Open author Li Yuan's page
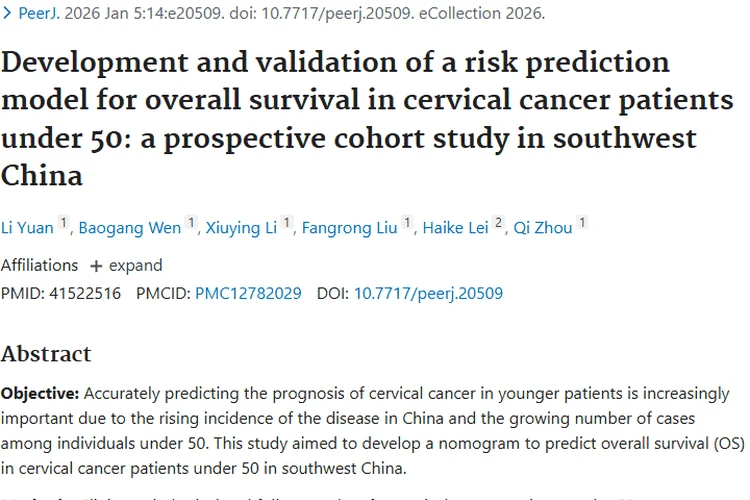 click(x=27, y=228)
